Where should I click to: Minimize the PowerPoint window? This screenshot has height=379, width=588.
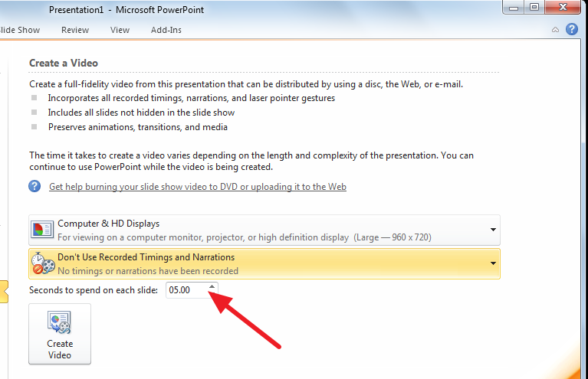(x=514, y=8)
